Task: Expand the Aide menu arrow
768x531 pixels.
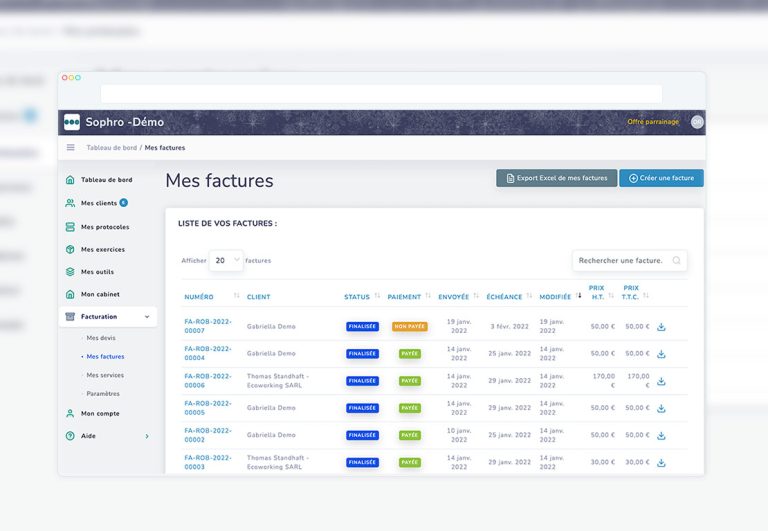Action: click(x=147, y=436)
